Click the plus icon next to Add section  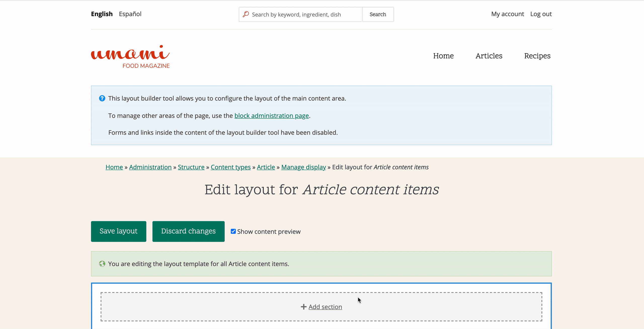(303, 307)
